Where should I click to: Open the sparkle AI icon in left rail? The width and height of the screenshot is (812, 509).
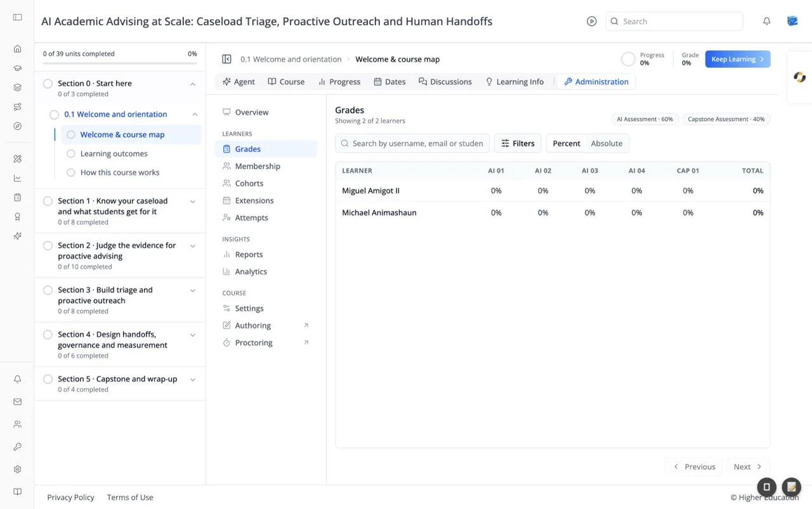click(x=17, y=236)
